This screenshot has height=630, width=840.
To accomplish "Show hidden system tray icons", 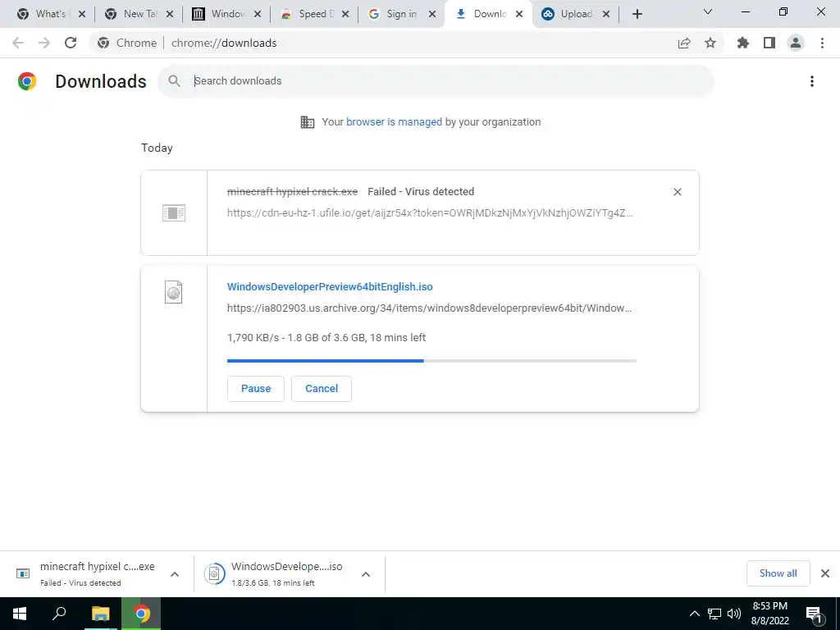I will click(694, 614).
